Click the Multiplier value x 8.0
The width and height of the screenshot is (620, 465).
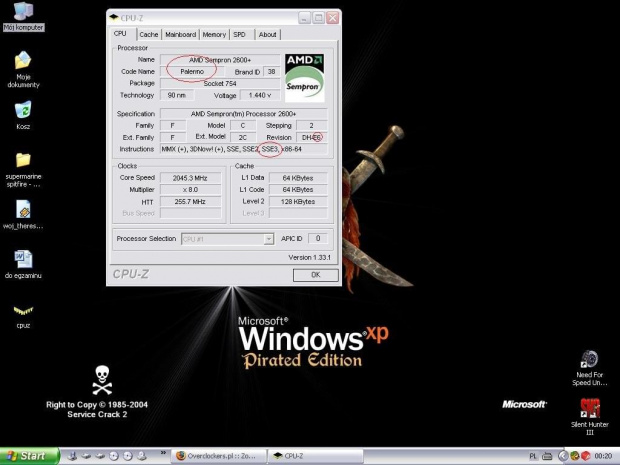point(190,190)
